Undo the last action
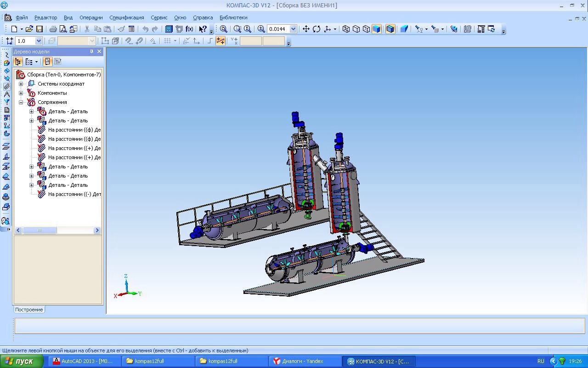The image size is (588, 368). [145, 29]
